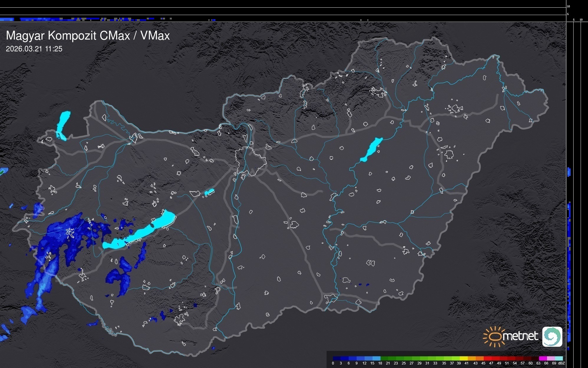The height and width of the screenshot is (368, 588).
Task: Click the metnet wordmark text
Action: coord(521,336)
